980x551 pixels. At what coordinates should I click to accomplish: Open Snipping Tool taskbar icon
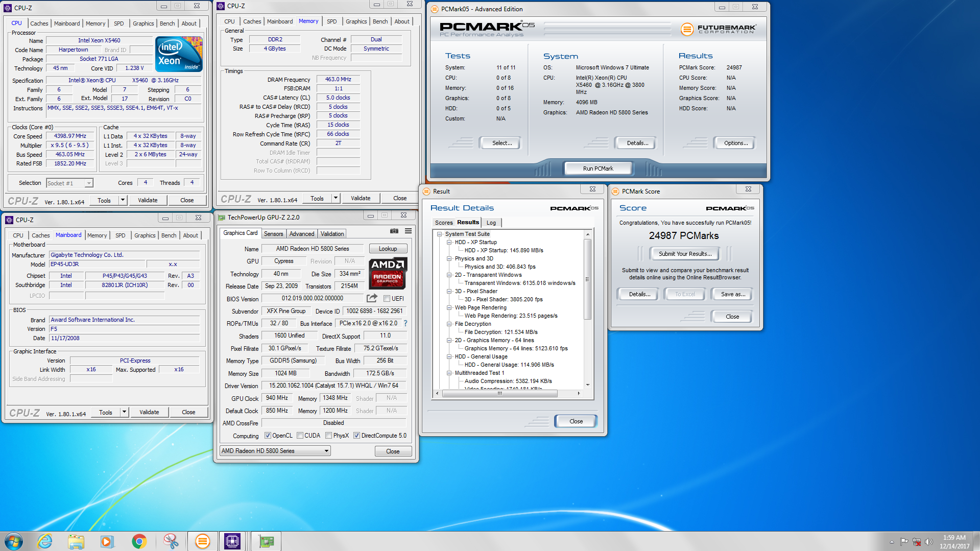(171, 541)
